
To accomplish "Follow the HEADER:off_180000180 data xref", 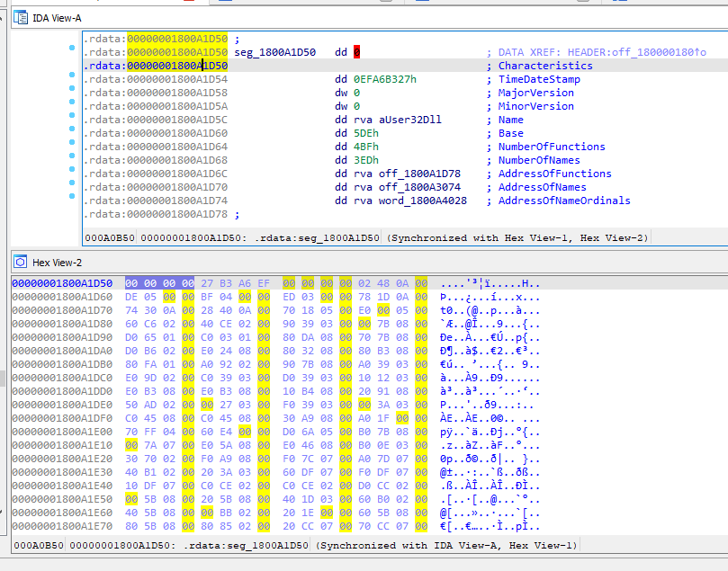I will pyautogui.click(x=639, y=52).
